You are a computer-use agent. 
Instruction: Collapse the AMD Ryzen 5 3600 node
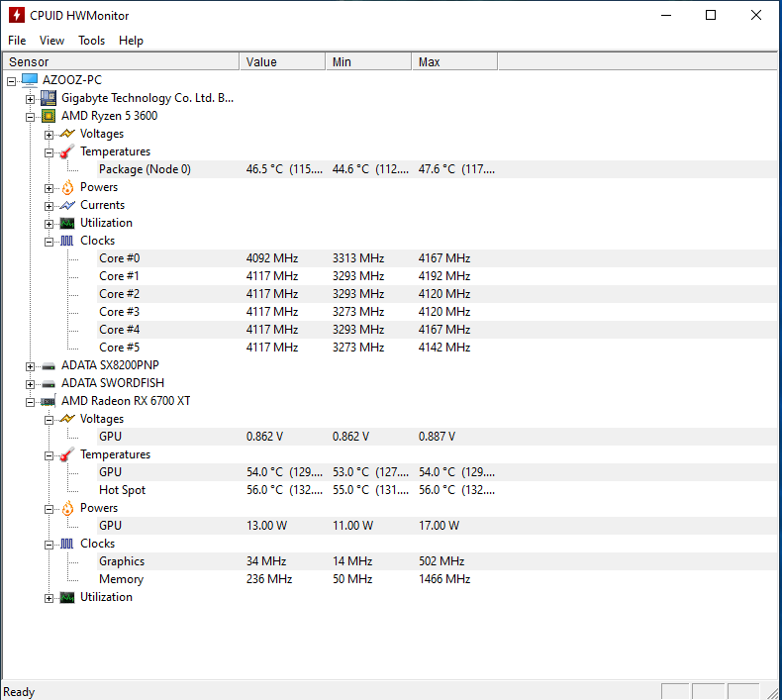click(x=31, y=117)
